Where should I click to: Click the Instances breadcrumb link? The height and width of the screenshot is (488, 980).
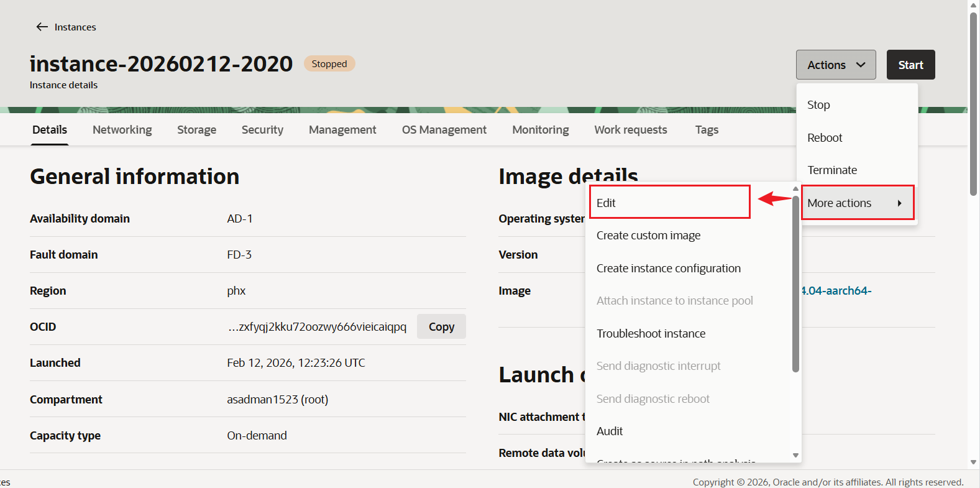(75, 27)
